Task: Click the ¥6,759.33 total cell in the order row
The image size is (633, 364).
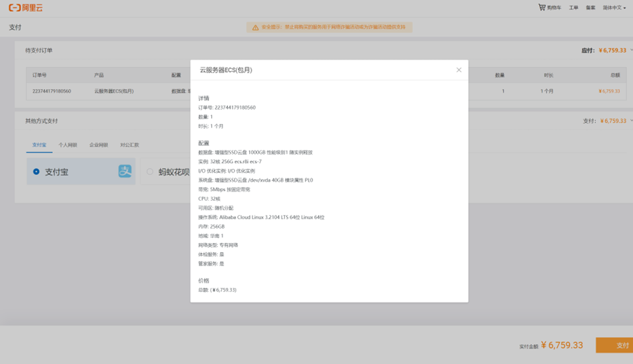Action: [x=609, y=91]
